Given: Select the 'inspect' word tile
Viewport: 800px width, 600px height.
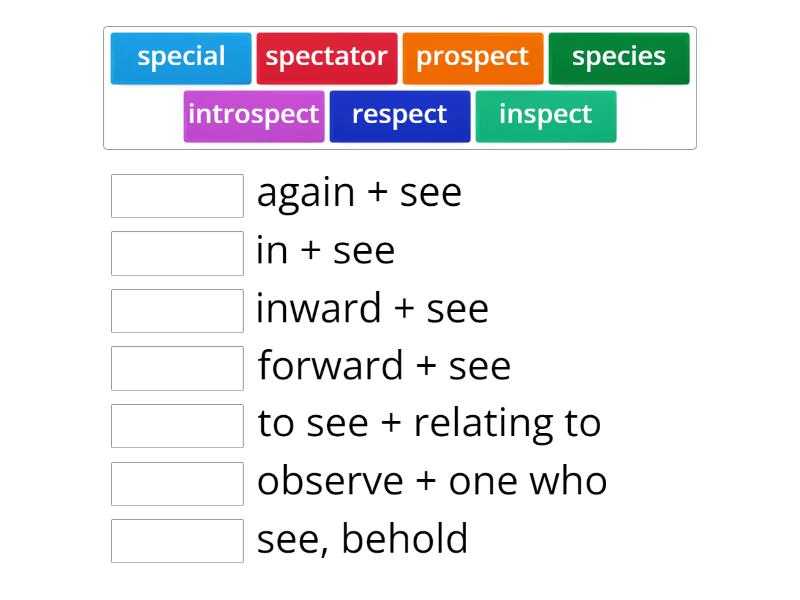Looking at the screenshot, I should 546,114.
